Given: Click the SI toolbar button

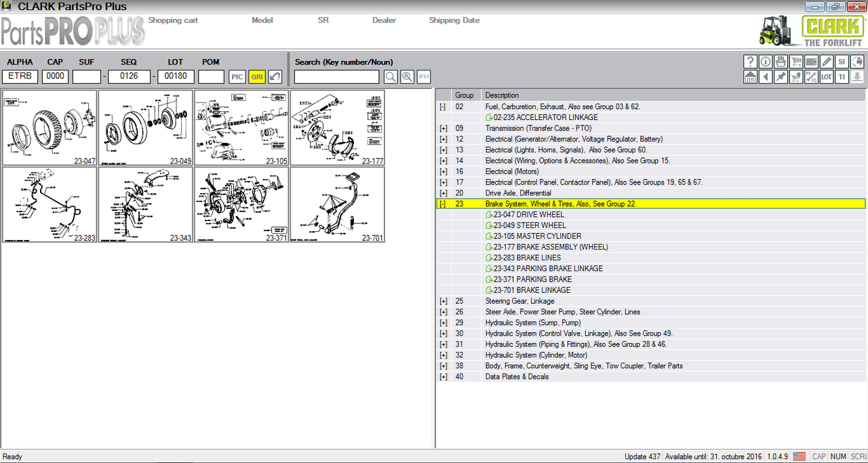Looking at the screenshot, I should point(842,61).
